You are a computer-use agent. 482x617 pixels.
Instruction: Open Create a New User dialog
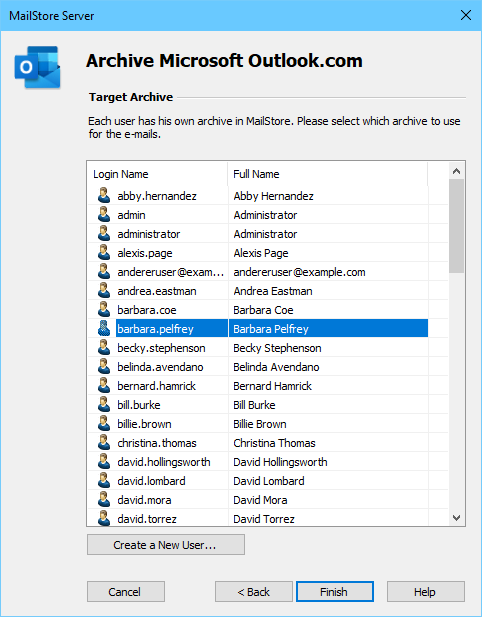[166, 545]
